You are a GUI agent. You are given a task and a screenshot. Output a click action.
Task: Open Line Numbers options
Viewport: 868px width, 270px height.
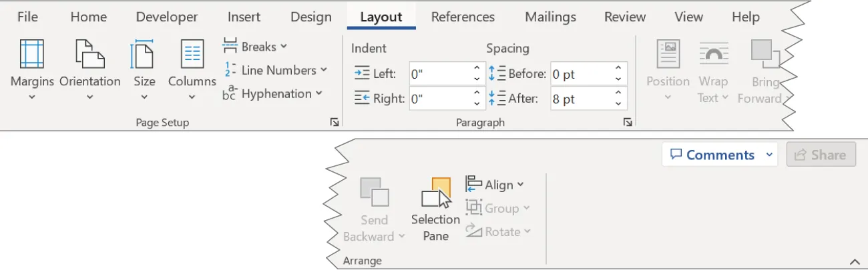pyautogui.click(x=275, y=70)
